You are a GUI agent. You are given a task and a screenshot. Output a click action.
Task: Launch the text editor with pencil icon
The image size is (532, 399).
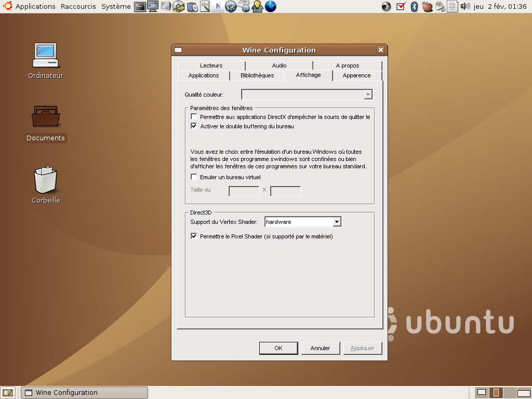click(x=205, y=6)
